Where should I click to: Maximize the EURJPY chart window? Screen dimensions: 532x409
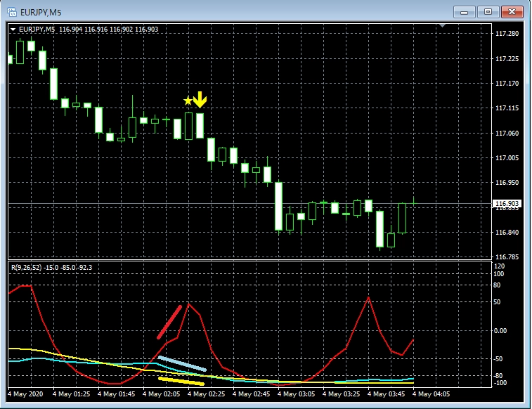(x=488, y=11)
